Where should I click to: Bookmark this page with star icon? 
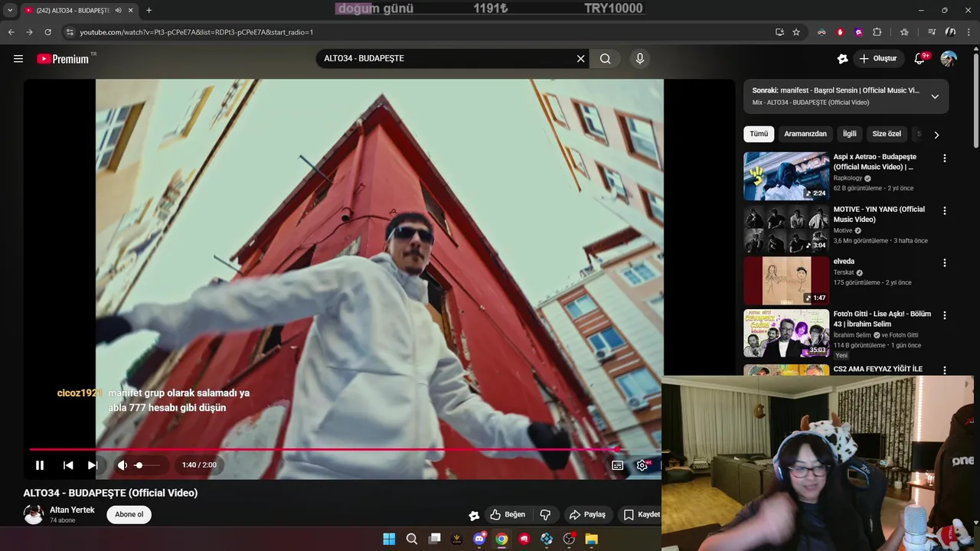click(796, 32)
